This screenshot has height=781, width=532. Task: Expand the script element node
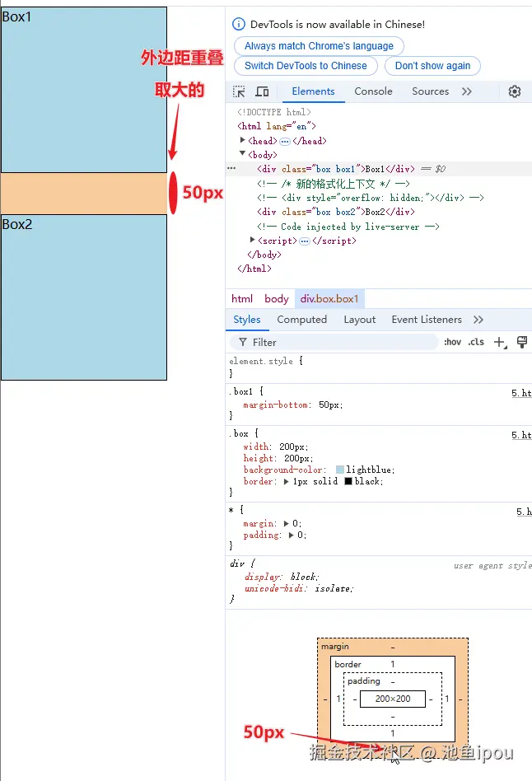click(253, 240)
